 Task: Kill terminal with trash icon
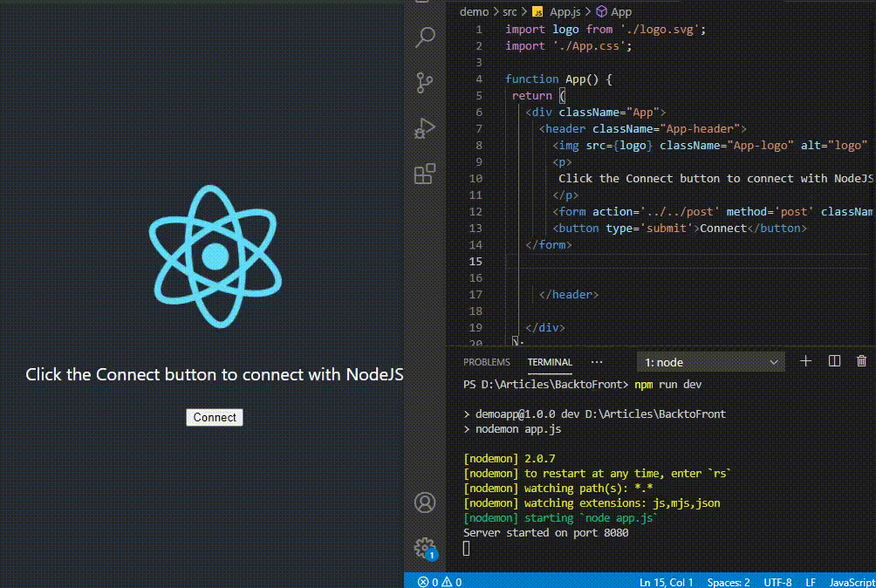tap(861, 361)
